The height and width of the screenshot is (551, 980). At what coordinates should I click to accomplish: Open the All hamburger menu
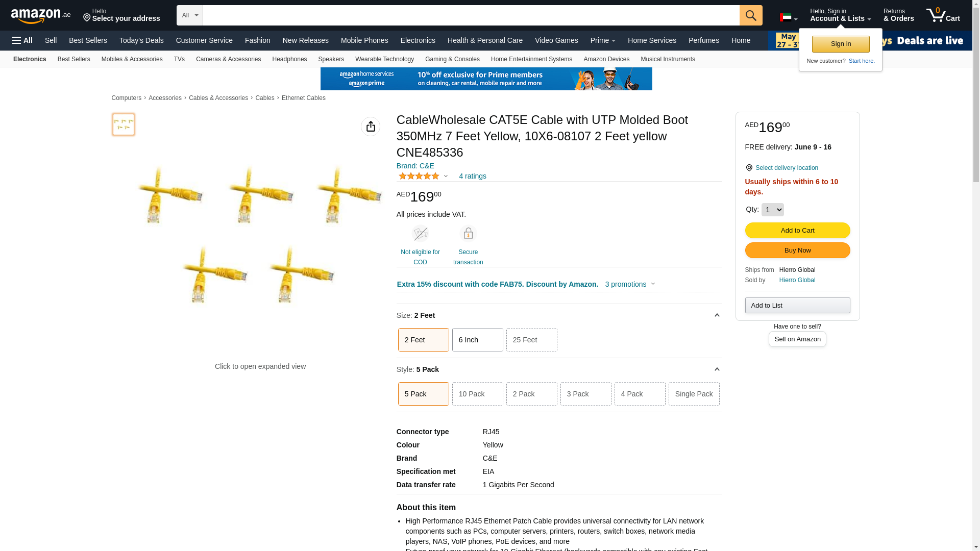(x=22, y=40)
